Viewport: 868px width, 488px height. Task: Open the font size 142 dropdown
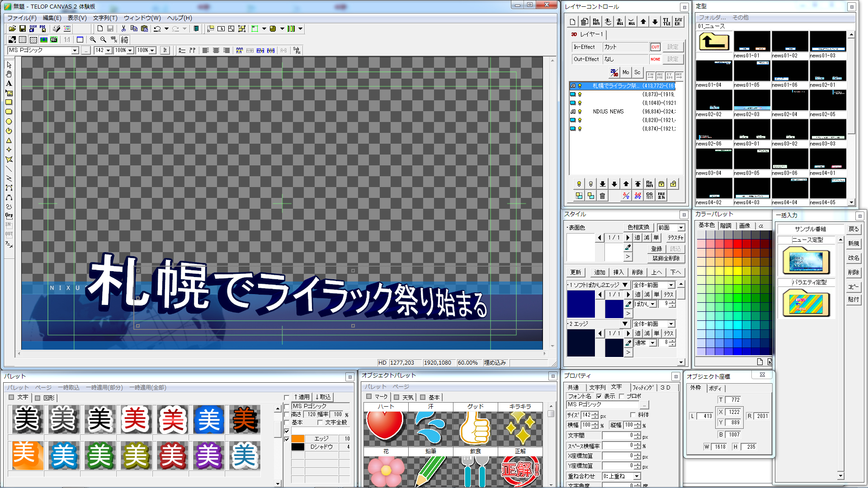point(108,51)
